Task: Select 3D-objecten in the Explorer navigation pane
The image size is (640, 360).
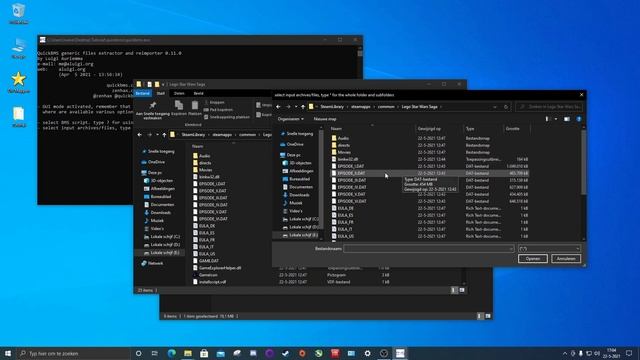Action: click(x=158, y=180)
